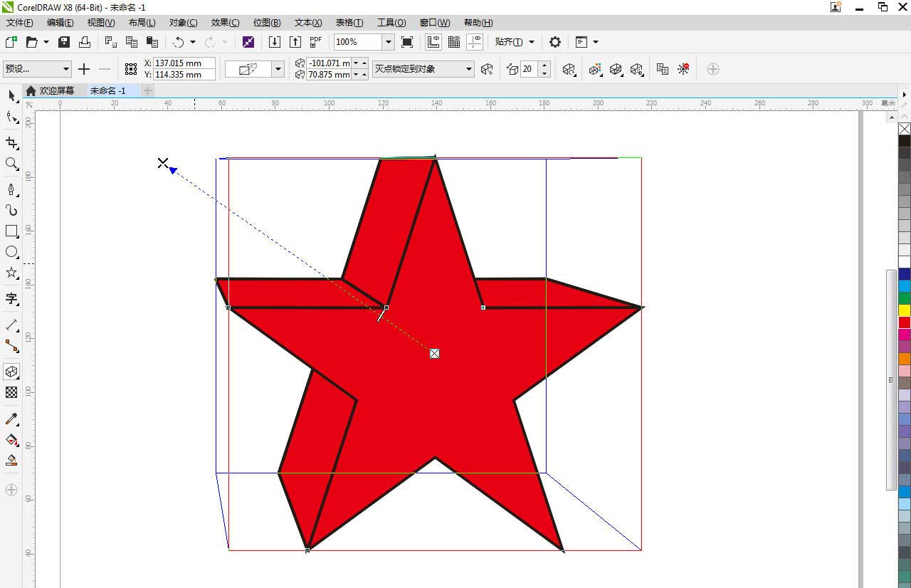Toggle the show rulers button
The image size is (911, 588).
433,42
